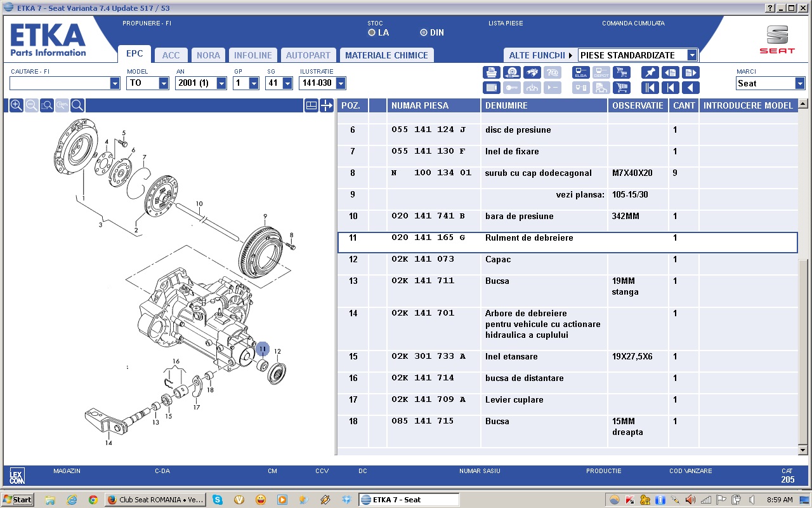The image size is (812, 508).
Task: Click the double shopping carts icon
Action: coord(622,72)
